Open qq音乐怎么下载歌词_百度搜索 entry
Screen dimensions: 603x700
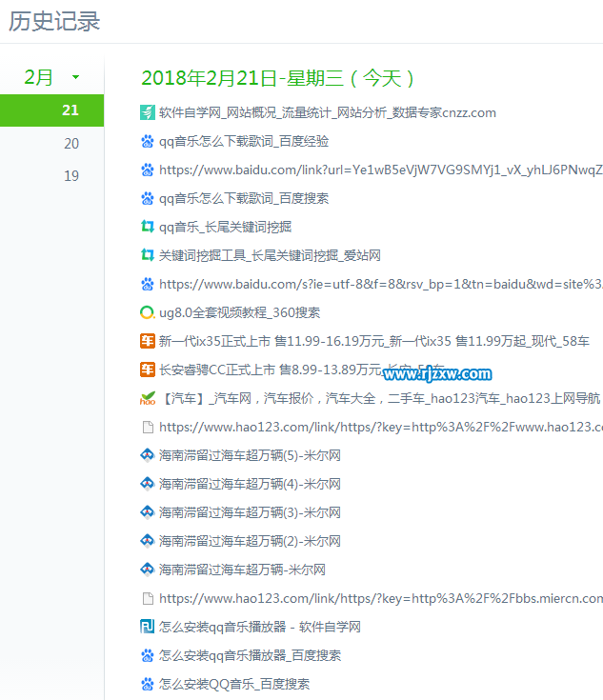[x=244, y=198]
